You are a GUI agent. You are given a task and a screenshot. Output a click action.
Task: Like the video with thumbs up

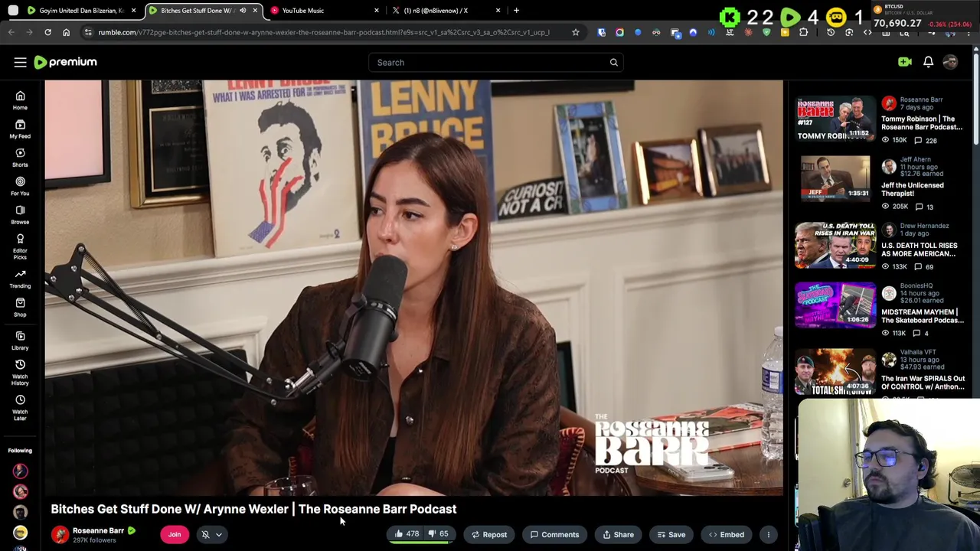[x=407, y=534]
